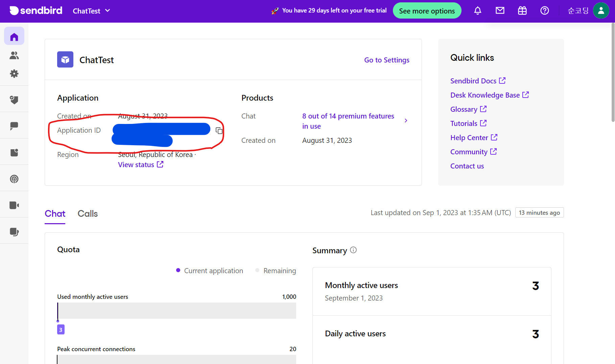The width and height of the screenshot is (615, 364).
Task: Open View status link
Action: 141,165
